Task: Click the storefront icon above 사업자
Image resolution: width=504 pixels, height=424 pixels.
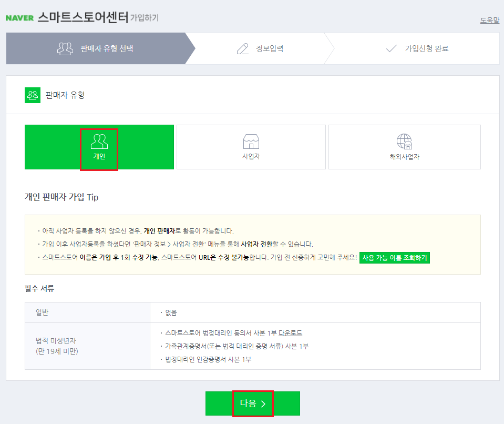Action: click(251, 142)
